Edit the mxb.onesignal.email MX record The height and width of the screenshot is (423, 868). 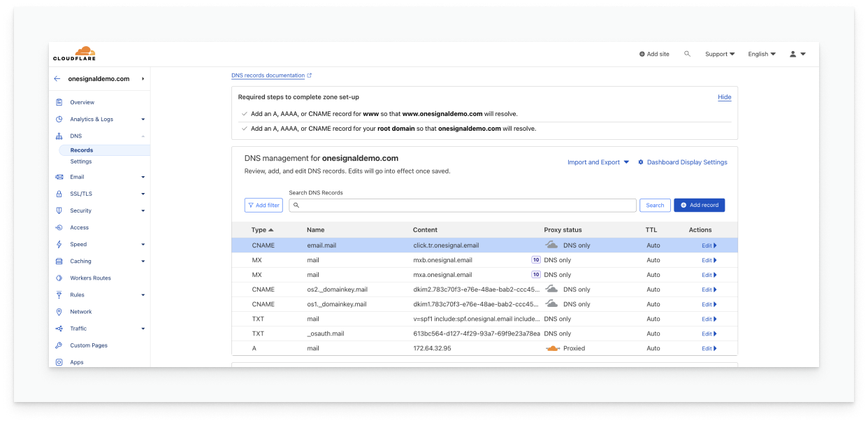point(709,260)
